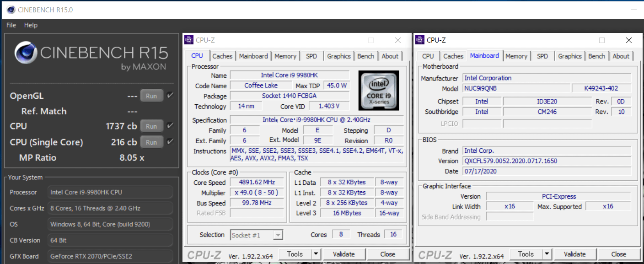
Task: Switch to Caches tab in left CPU-Z window
Action: [222, 56]
